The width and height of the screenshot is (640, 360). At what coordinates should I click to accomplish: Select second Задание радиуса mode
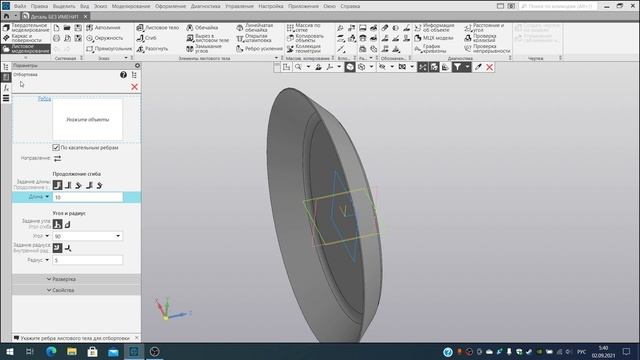coord(68,248)
